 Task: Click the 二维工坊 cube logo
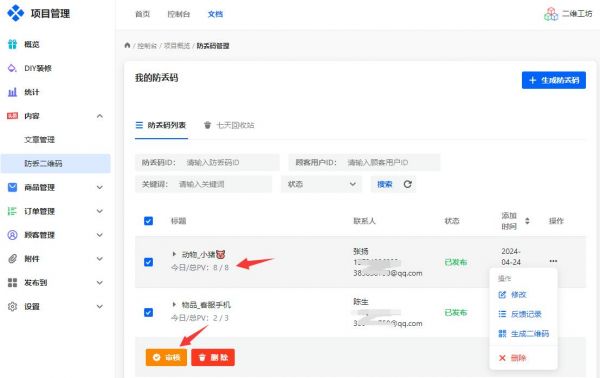551,14
